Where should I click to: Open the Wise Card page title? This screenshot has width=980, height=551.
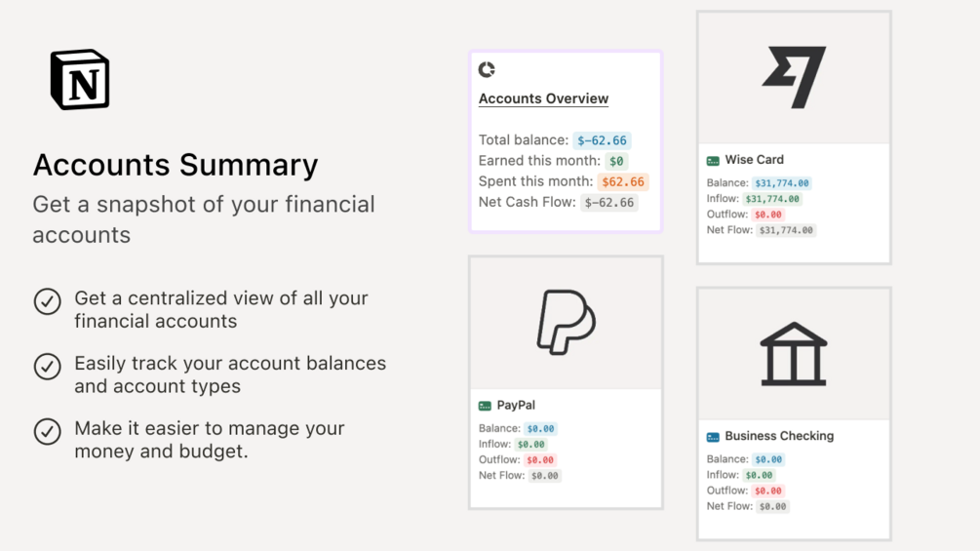(754, 160)
